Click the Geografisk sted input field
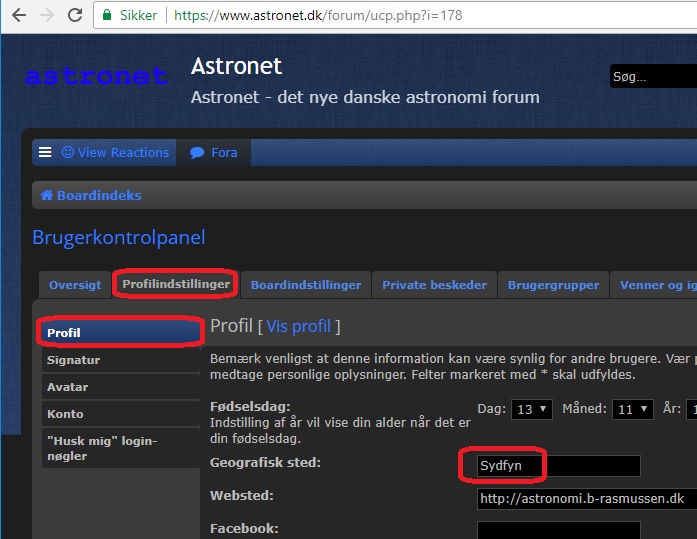The height and width of the screenshot is (539, 697). (558, 466)
